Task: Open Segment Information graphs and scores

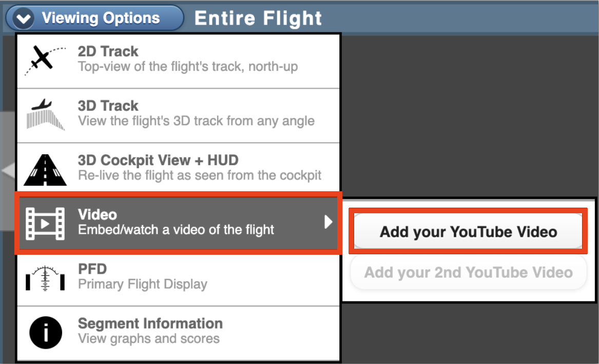Action: [x=179, y=333]
